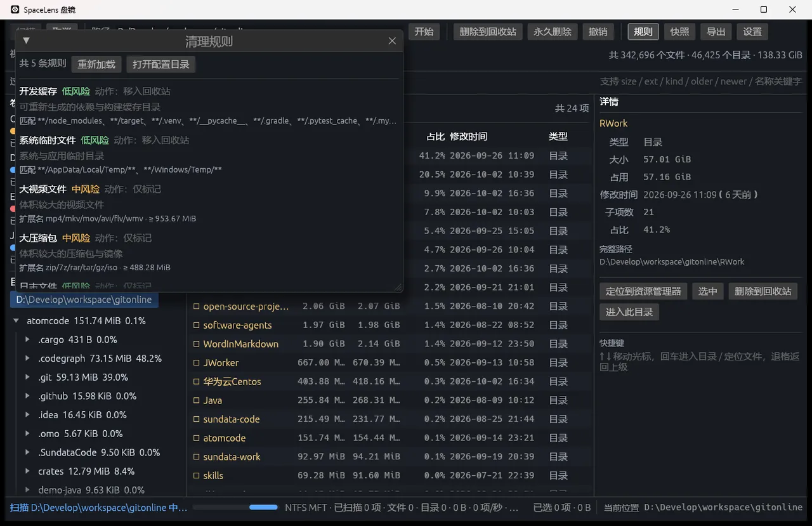The image size is (812, 526).
Task: Tick the checkbox beside open-source-proje… folder
Action: (x=197, y=306)
